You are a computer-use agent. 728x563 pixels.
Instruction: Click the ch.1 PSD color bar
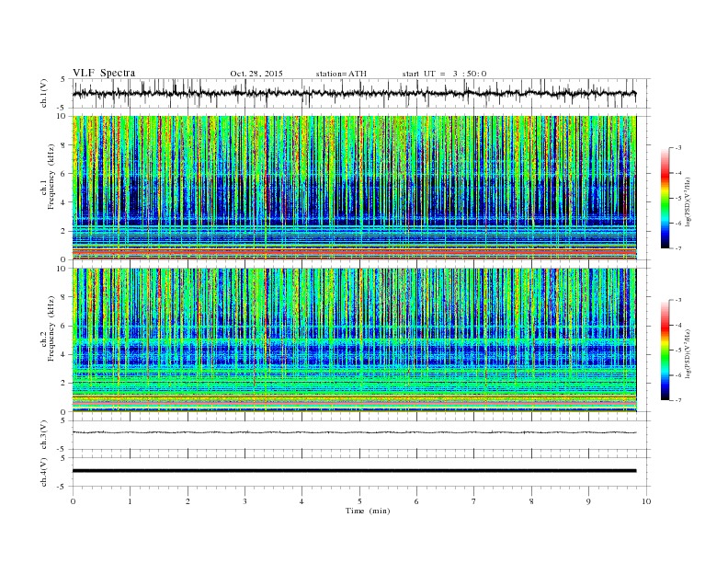pos(665,198)
